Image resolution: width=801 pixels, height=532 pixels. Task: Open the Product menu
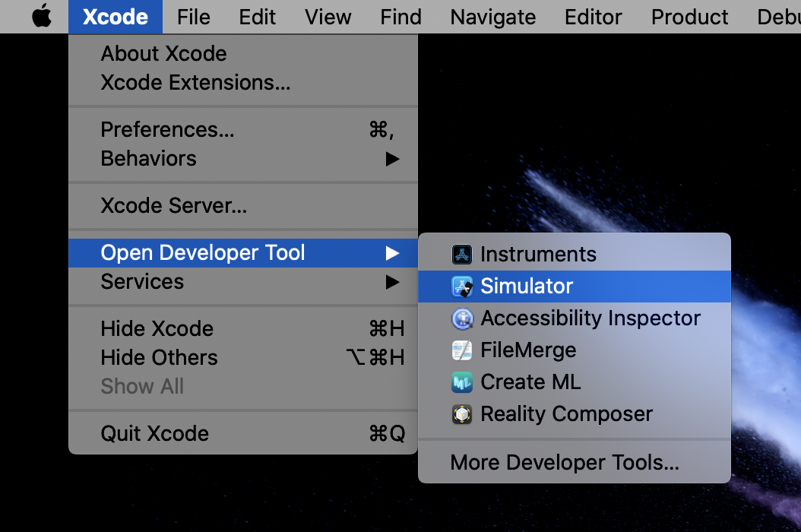[x=689, y=17]
